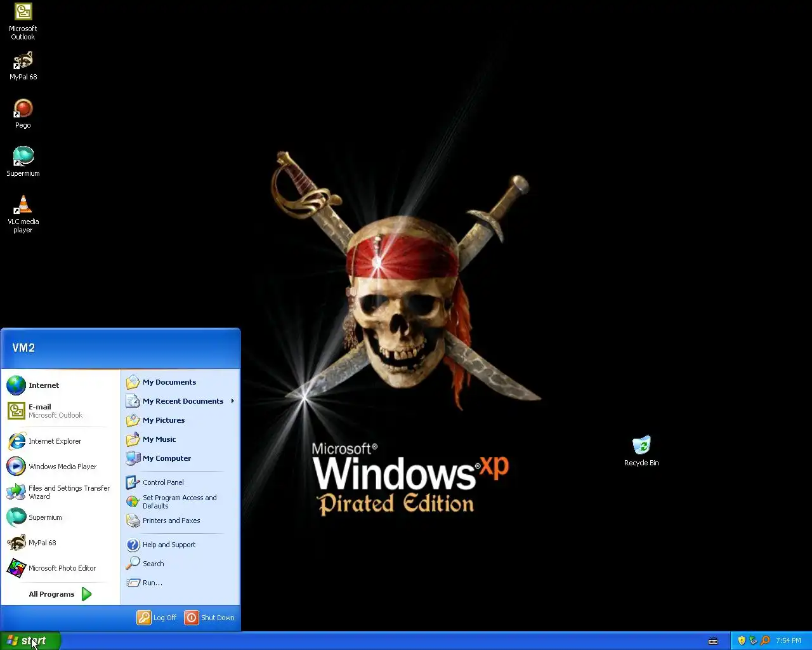The width and height of the screenshot is (812, 650).
Task: Open the Run... dialog
Action: [x=180, y=583]
